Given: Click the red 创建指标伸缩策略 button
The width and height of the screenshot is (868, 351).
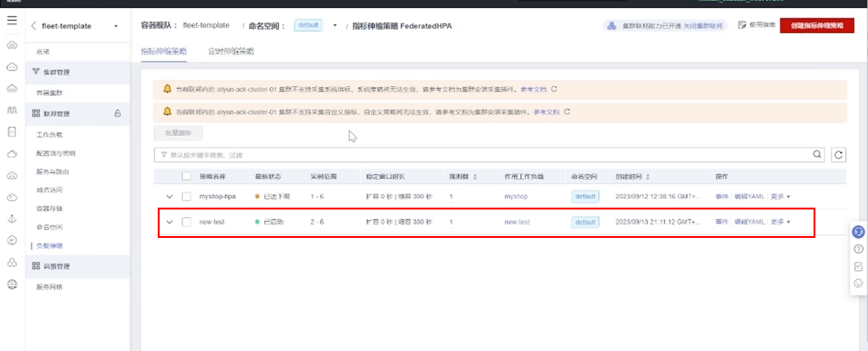Looking at the screenshot, I should [817, 25].
